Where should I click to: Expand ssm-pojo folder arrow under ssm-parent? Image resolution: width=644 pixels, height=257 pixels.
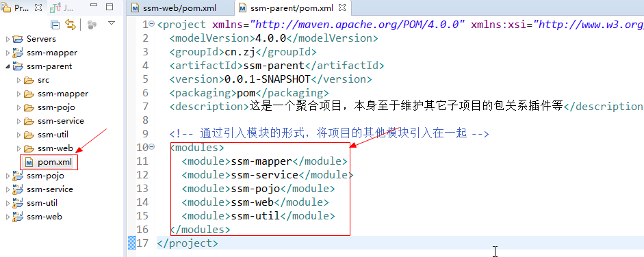pos(18,107)
